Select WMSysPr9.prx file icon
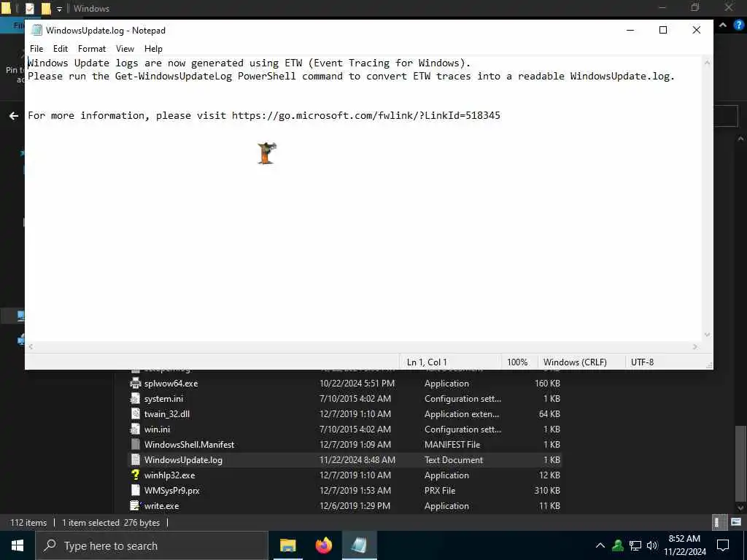Image resolution: width=747 pixels, height=560 pixels. click(135, 490)
